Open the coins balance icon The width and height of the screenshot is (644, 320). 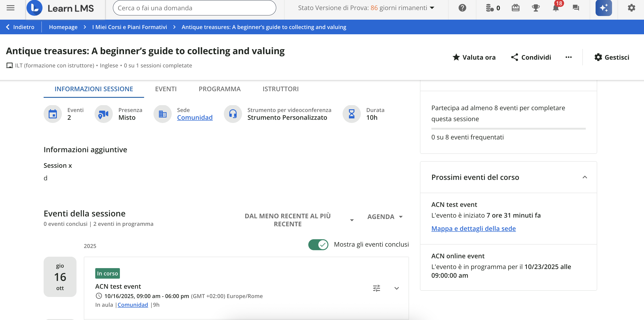[x=490, y=8]
